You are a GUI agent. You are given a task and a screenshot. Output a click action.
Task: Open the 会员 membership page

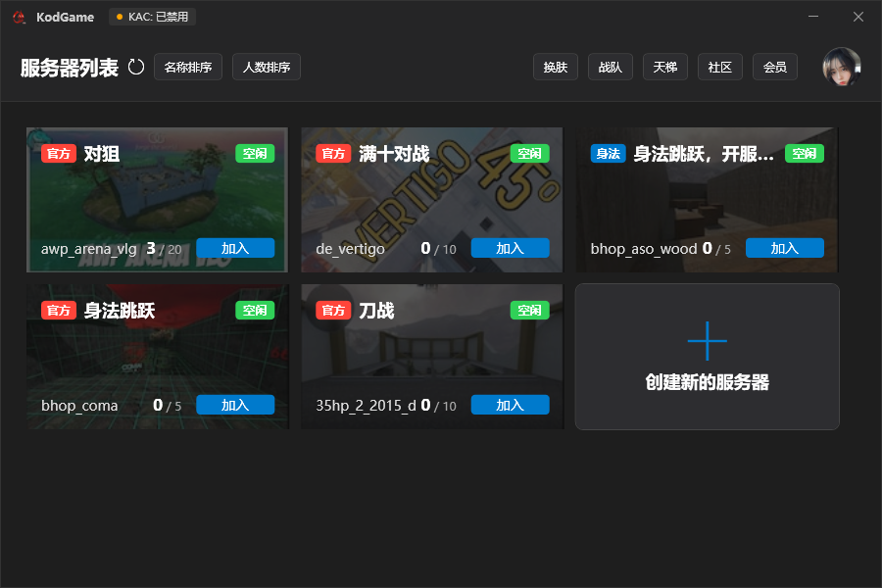click(775, 67)
